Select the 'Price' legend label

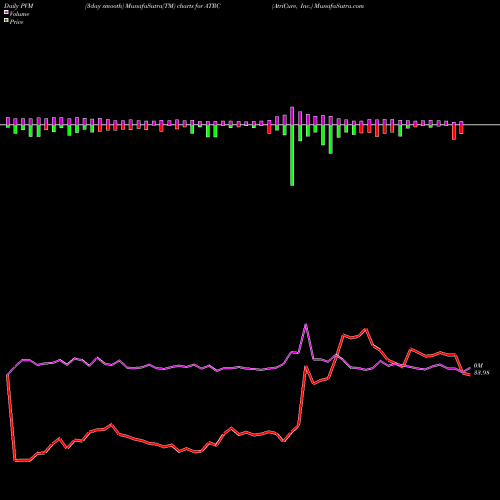16,22
